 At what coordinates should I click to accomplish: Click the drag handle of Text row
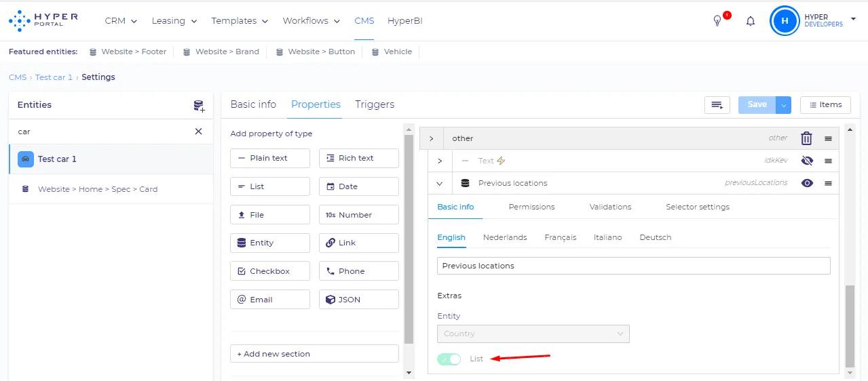point(829,161)
